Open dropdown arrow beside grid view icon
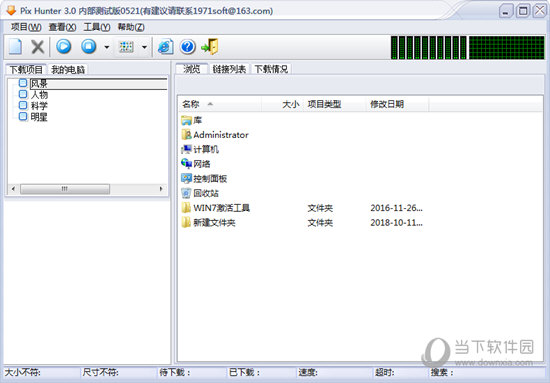Screen dimensions: 550x383 144,47
